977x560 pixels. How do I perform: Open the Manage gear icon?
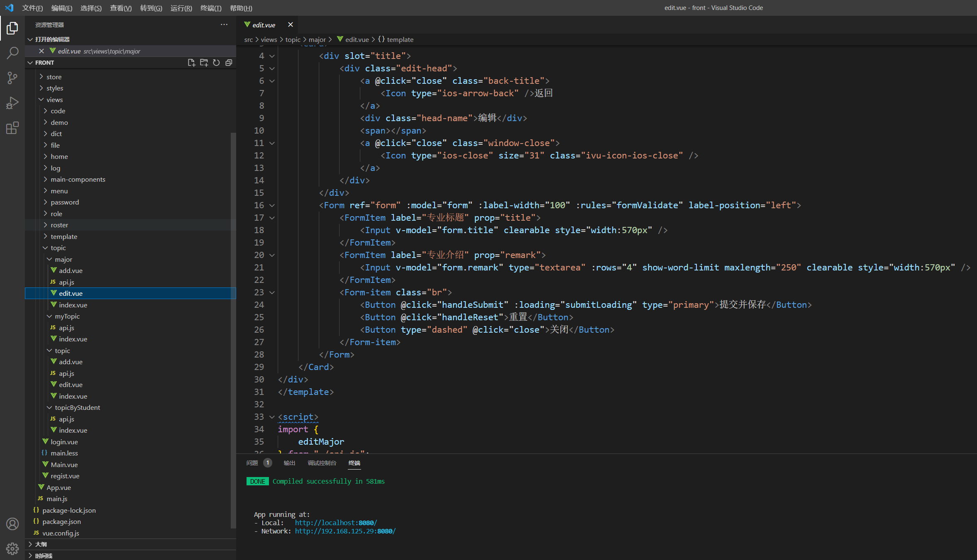12,548
